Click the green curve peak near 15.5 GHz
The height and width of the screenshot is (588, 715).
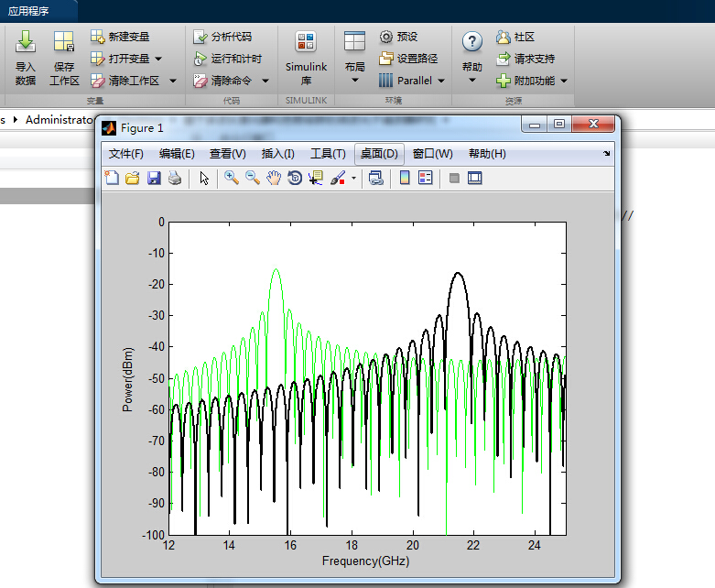click(276, 270)
